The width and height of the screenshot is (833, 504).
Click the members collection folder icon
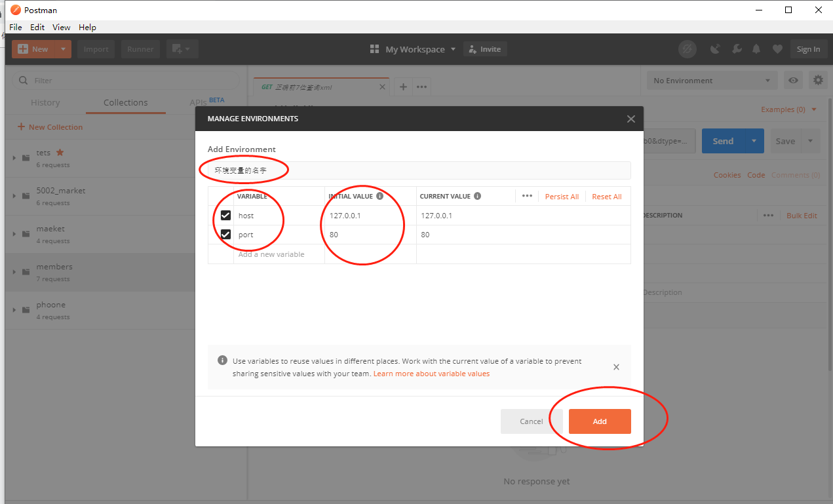26,272
